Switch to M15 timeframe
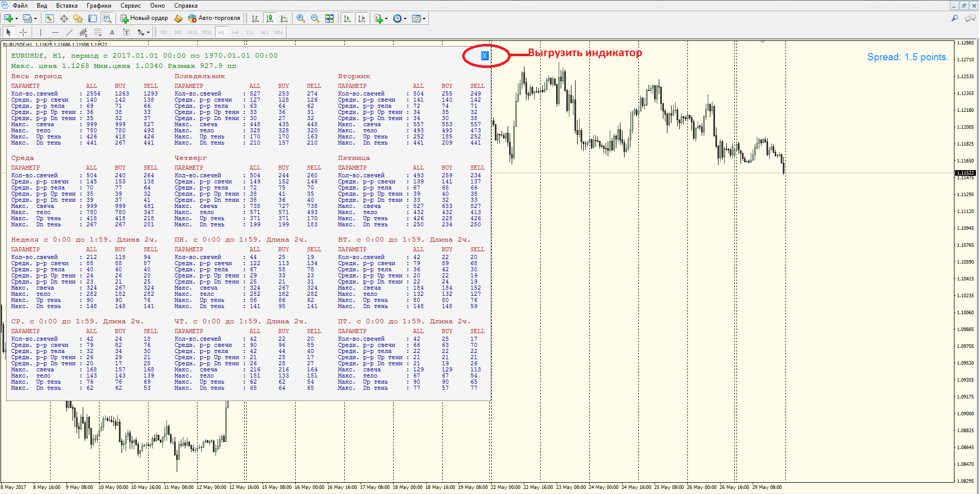The width and height of the screenshot is (980, 494). click(x=192, y=32)
